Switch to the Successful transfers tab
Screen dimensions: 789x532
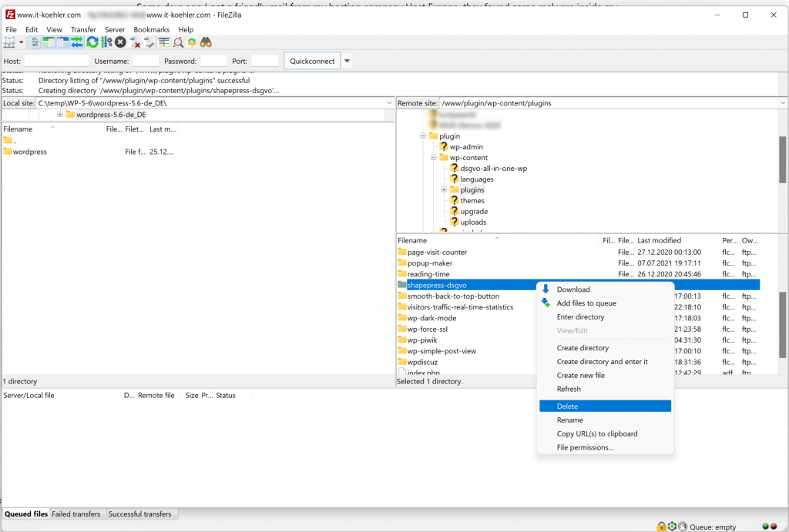[x=140, y=514]
